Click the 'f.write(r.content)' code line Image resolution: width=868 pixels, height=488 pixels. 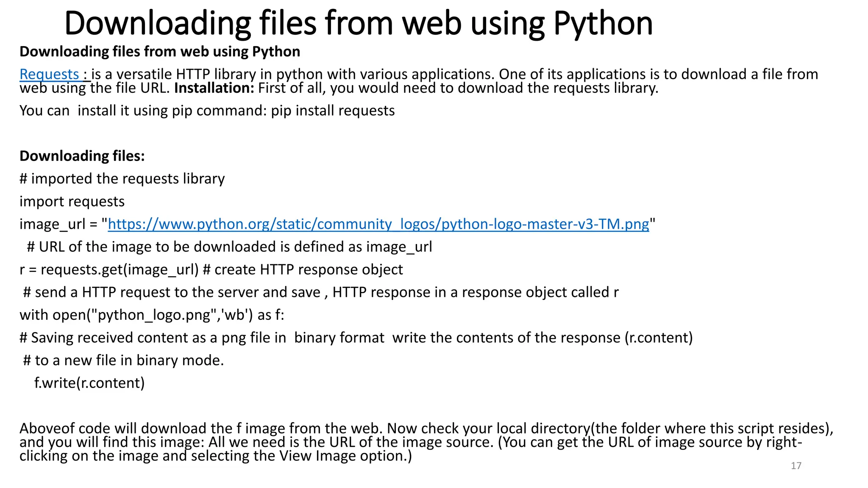[89, 383]
